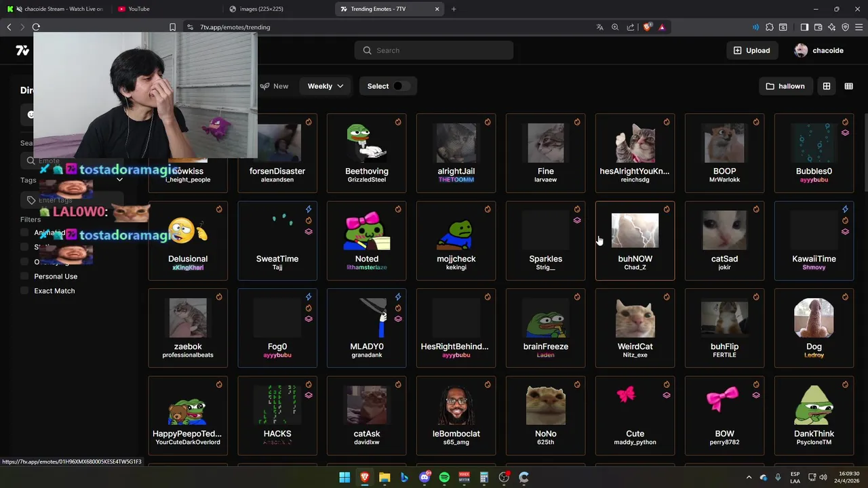Open Spotify from the taskbar
868x488 pixels.
click(x=444, y=477)
